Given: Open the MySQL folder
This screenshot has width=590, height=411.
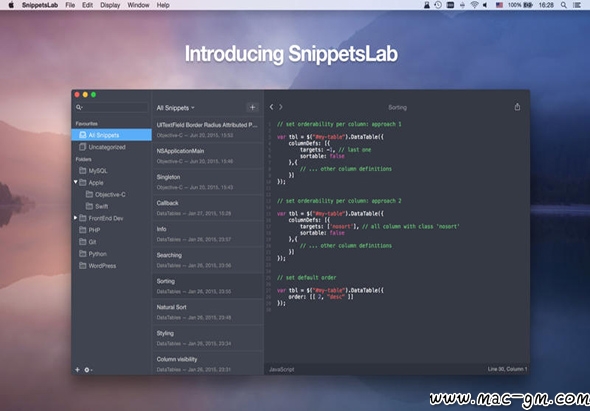Looking at the screenshot, I should coord(111,170).
